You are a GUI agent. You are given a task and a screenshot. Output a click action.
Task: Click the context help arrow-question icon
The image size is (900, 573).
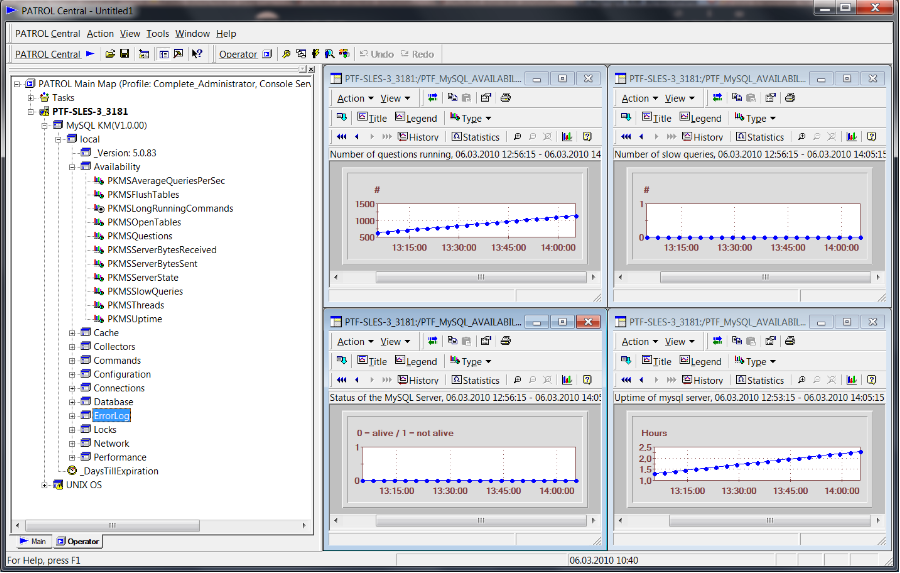pyautogui.click(x=197, y=54)
